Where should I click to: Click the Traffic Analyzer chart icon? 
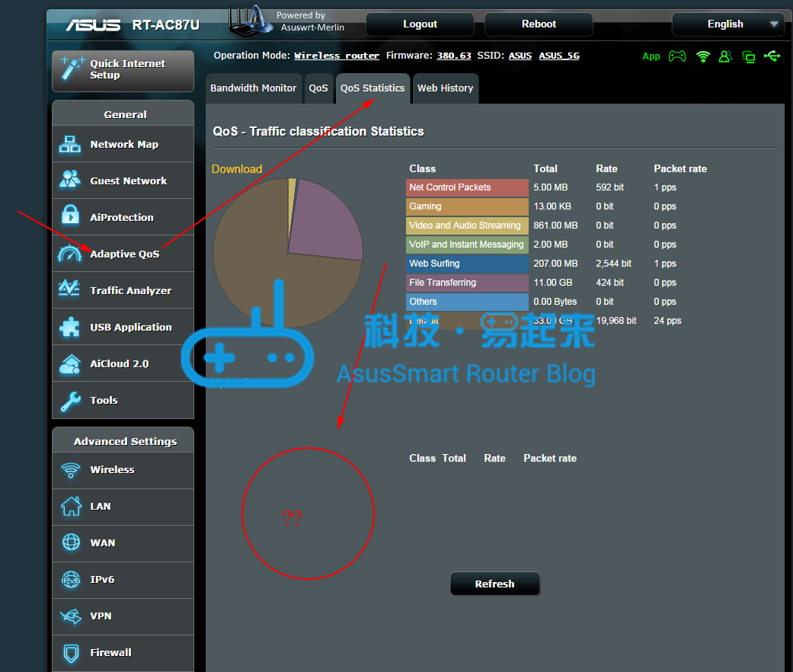point(69,288)
